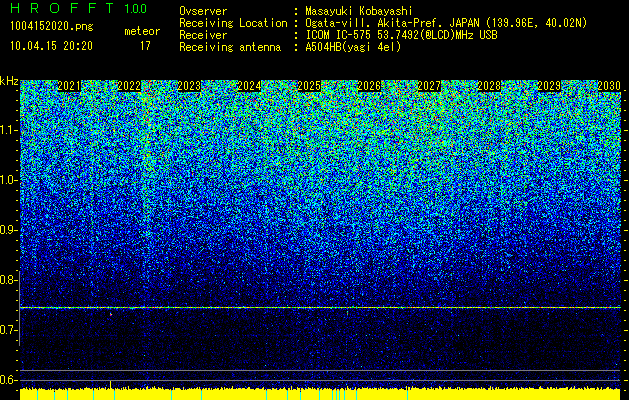
Task: Click the 2029 time marker
Action: [549, 86]
